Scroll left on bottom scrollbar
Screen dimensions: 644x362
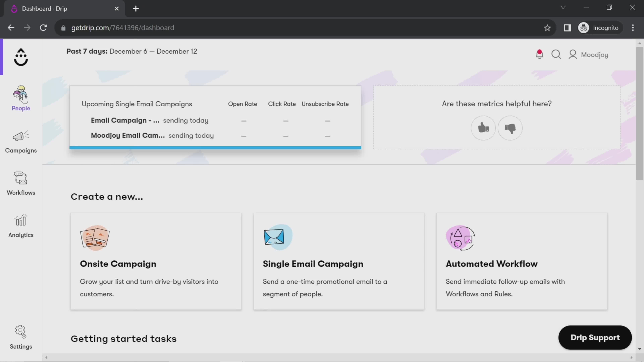[46, 357]
